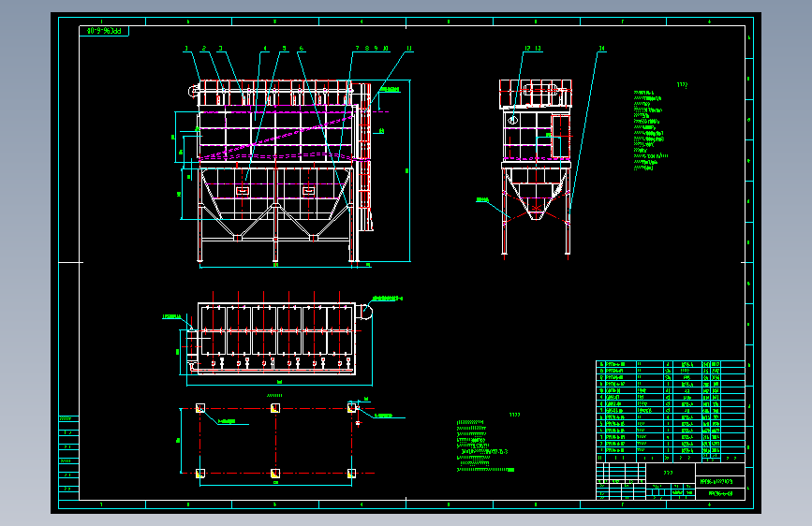812x526 pixels.
Task: Click the green notes block right of the foundation plan
Action: (x=485, y=446)
